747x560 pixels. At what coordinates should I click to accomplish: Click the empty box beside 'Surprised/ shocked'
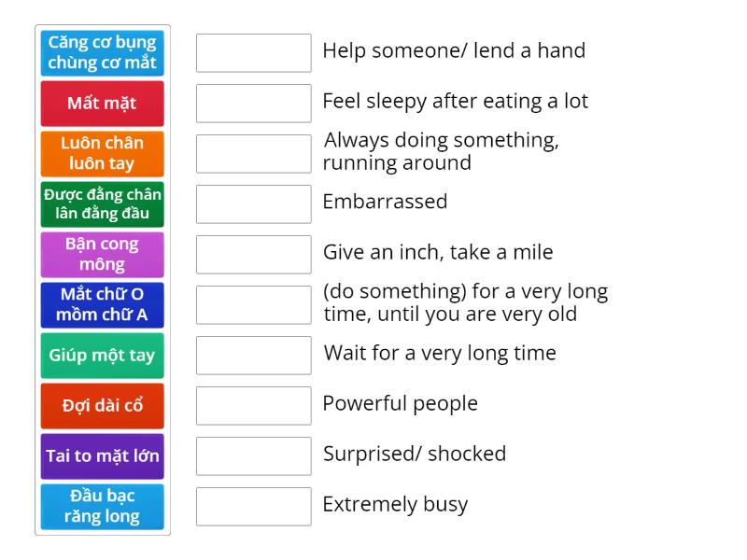pos(254,456)
